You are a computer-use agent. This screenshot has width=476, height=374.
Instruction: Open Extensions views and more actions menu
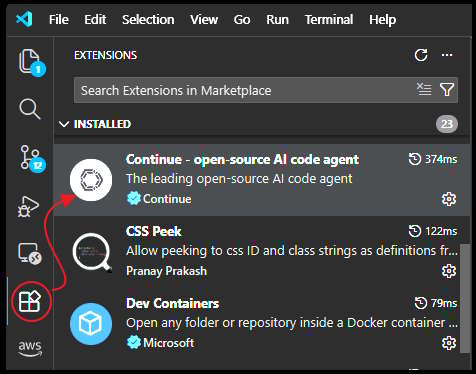(447, 55)
